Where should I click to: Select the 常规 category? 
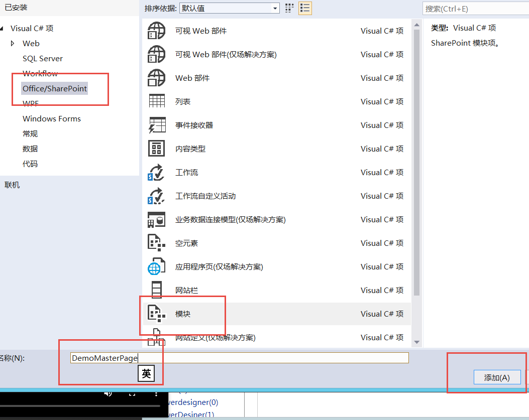pos(30,133)
